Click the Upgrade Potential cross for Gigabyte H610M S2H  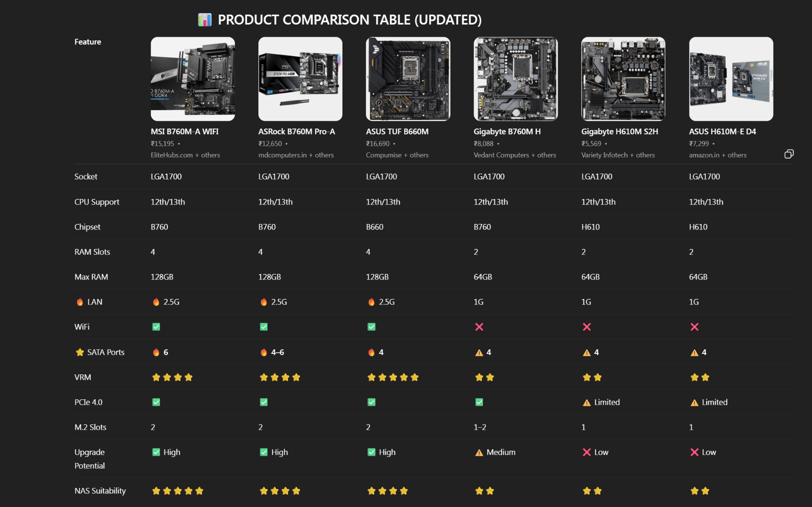(587, 452)
